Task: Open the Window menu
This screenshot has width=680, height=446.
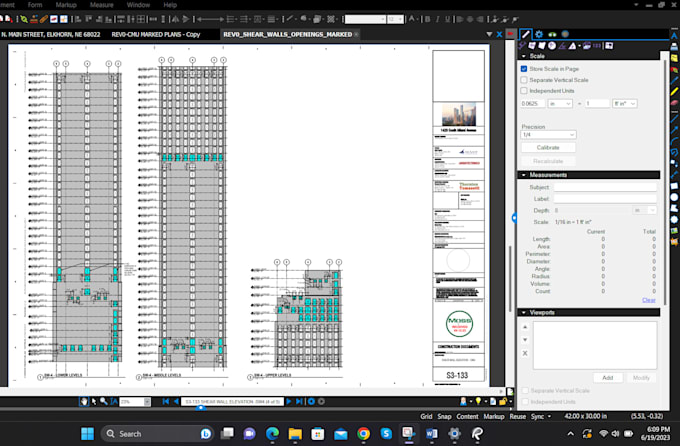Action: tap(138, 5)
